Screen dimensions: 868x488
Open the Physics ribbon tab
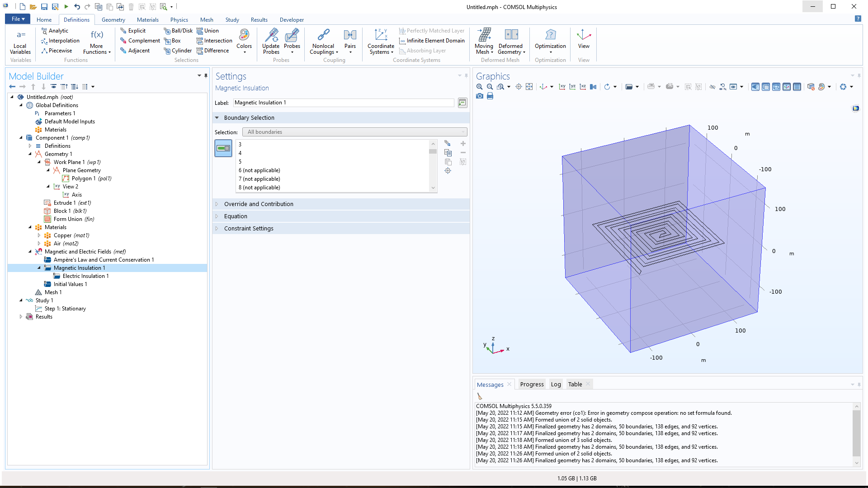tap(179, 20)
